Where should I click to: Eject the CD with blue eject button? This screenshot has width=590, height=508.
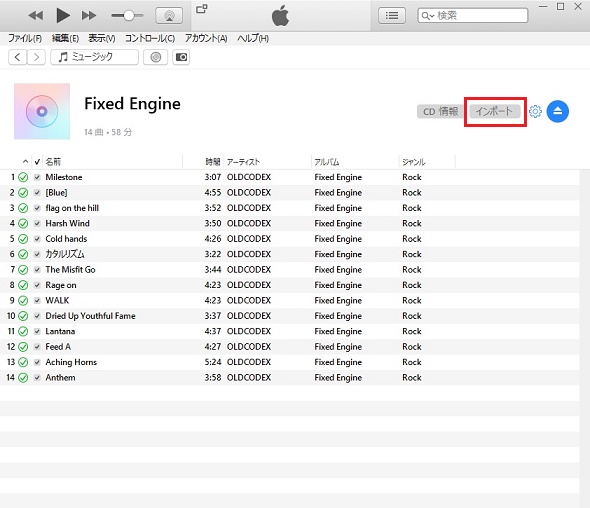[558, 111]
